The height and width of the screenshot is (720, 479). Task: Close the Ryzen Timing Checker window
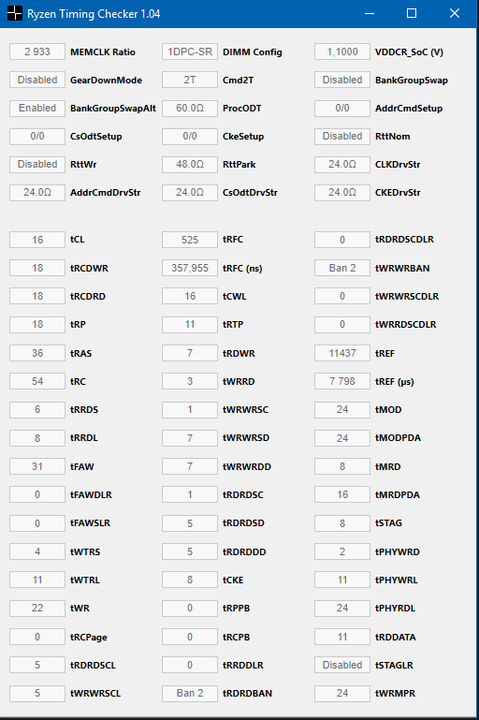coord(454,13)
